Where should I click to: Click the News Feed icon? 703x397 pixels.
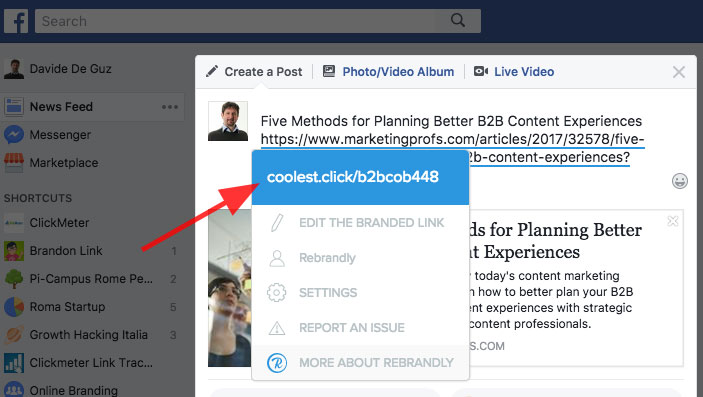14,107
